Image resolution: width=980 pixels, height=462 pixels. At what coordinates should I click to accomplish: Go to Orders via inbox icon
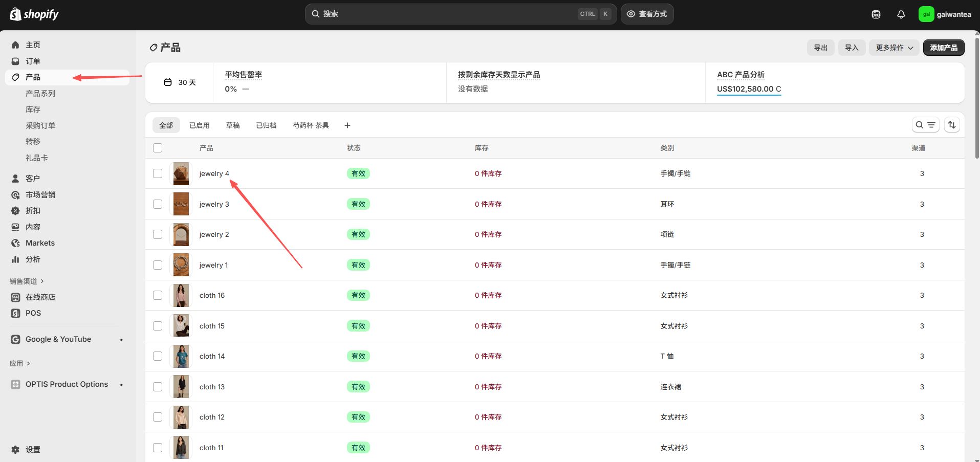point(15,61)
